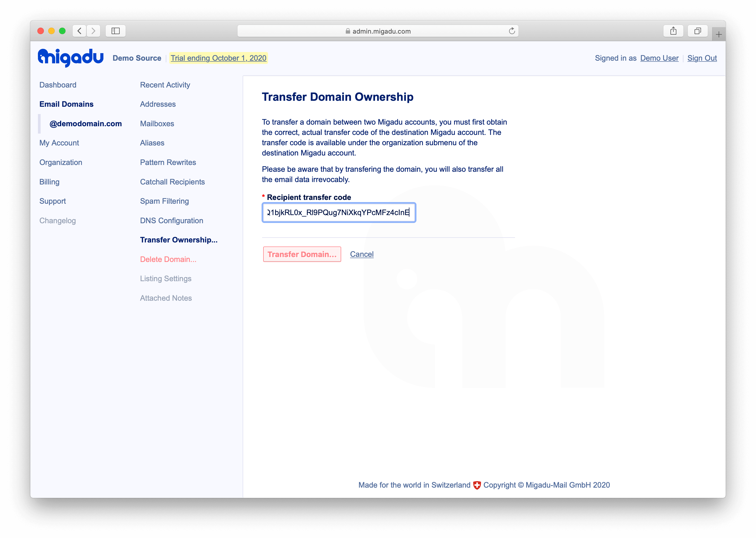
Task: Click the Transfer Domain Ownership heading
Action: click(337, 97)
